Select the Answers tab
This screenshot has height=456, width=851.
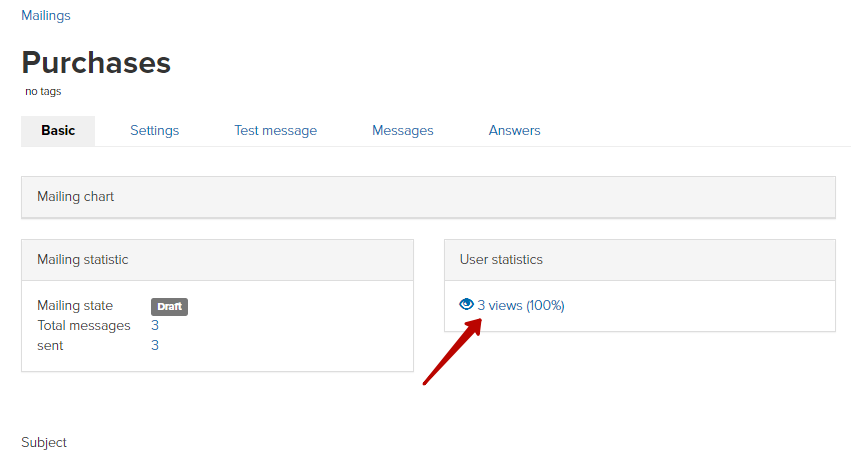[515, 131]
